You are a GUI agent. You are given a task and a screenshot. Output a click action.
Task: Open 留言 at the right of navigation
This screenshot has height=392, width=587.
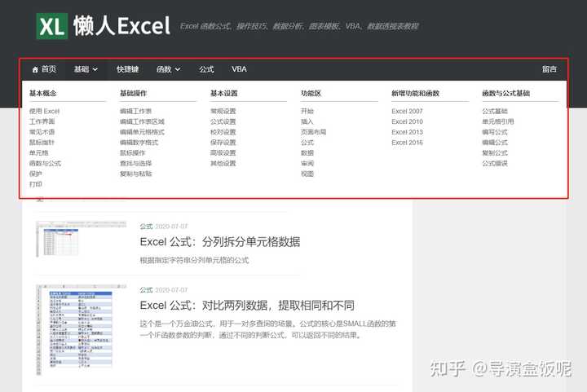549,69
